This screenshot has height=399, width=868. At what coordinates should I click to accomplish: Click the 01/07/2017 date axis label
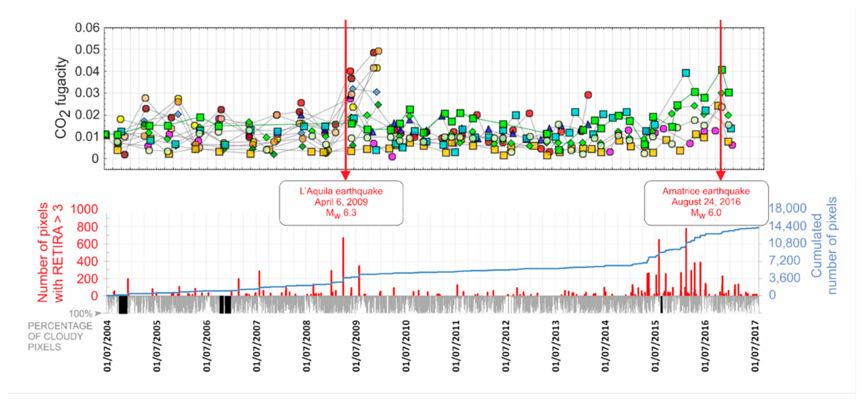click(x=755, y=346)
